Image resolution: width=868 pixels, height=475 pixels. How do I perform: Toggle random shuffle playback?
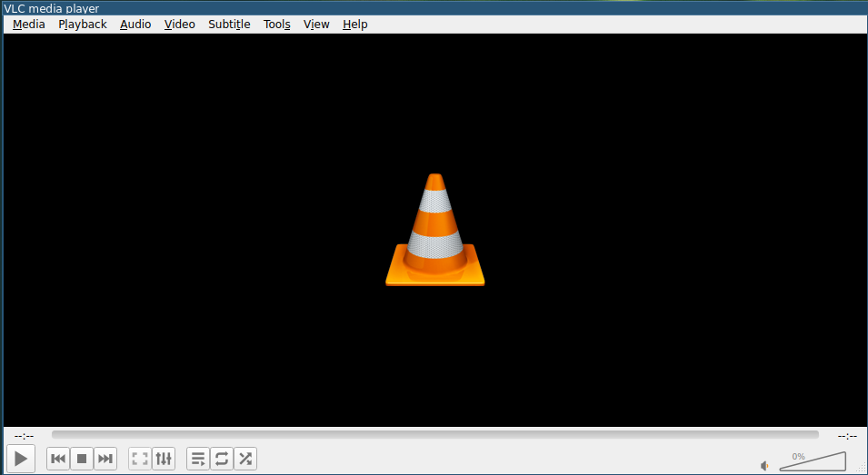tap(245, 459)
